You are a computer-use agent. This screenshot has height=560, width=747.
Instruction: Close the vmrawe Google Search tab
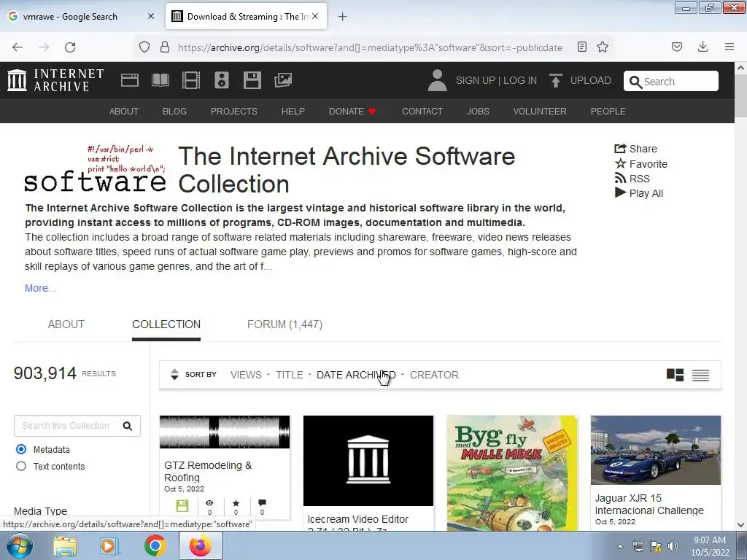click(151, 16)
